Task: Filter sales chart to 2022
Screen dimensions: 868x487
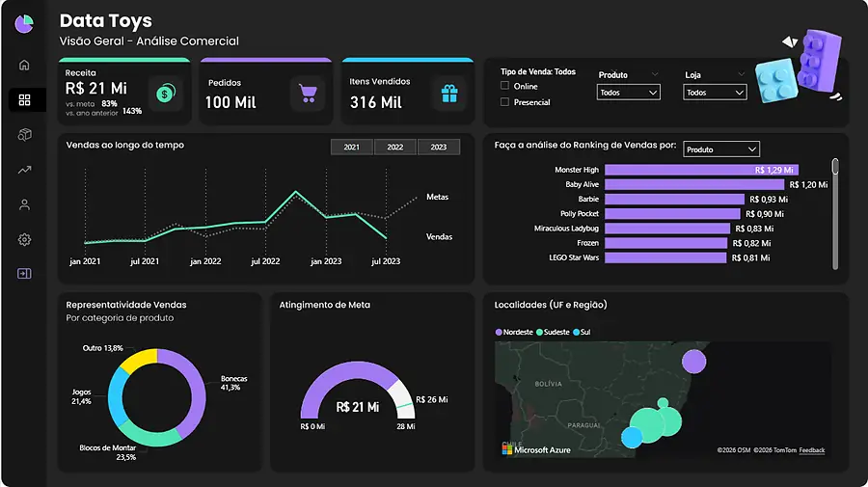Action: (395, 148)
